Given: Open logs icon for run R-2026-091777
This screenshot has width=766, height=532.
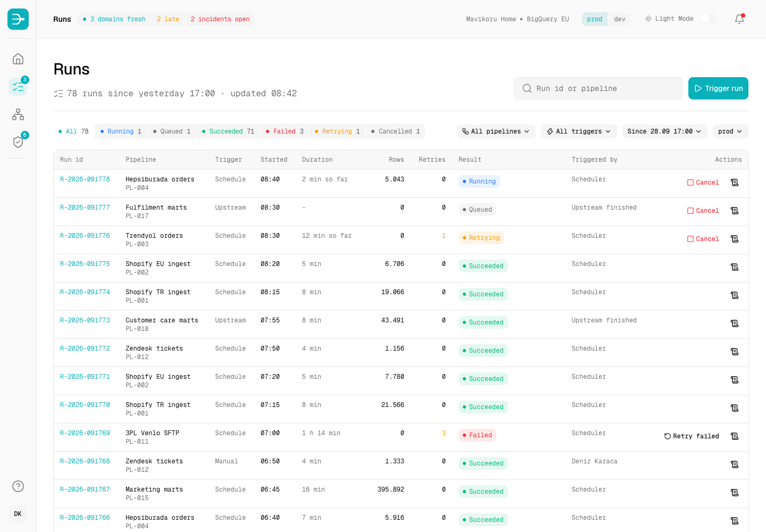Looking at the screenshot, I should [x=735, y=211].
